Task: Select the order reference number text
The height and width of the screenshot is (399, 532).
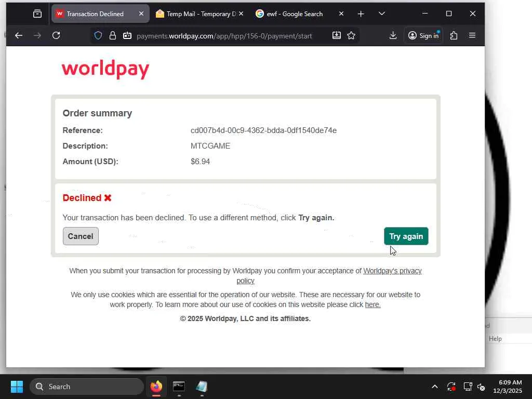Action: tap(263, 130)
